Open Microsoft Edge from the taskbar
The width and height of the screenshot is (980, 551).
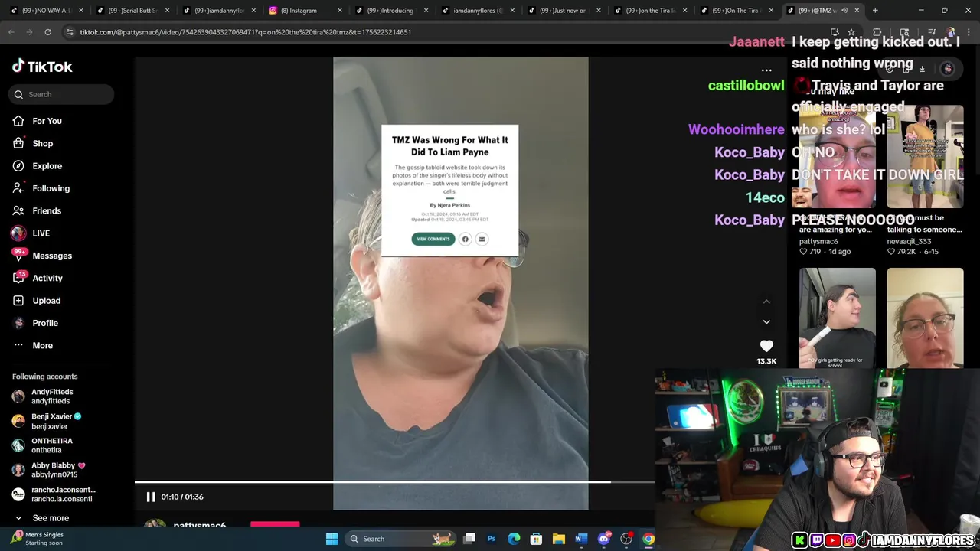514,539
